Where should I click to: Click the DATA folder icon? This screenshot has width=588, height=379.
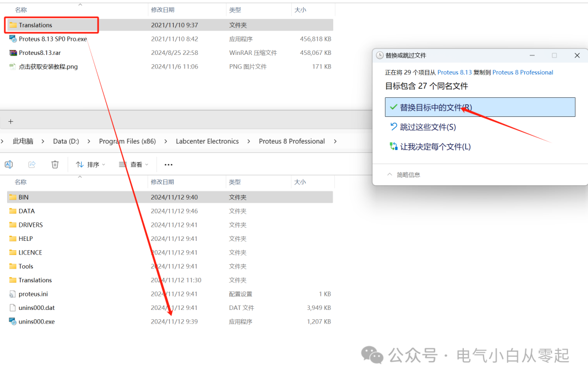[x=13, y=211]
